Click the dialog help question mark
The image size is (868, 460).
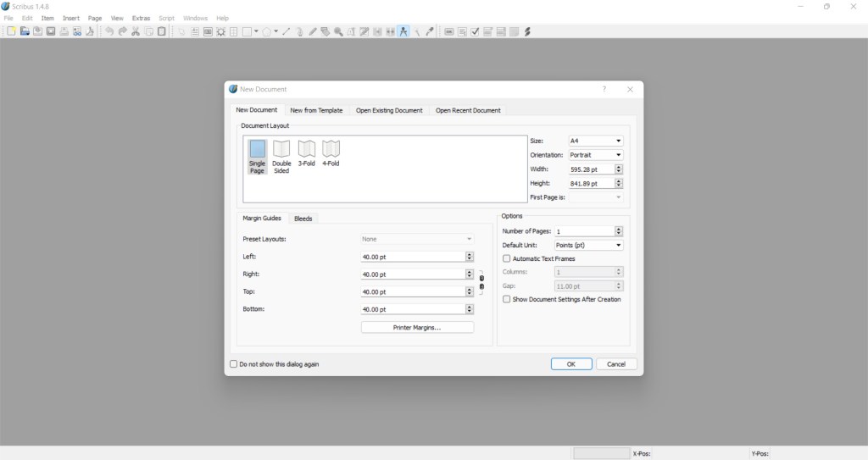point(604,89)
